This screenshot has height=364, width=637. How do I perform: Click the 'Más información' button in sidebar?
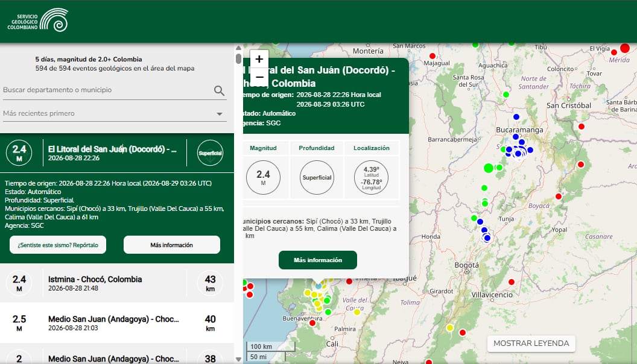(x=172, y=245)
